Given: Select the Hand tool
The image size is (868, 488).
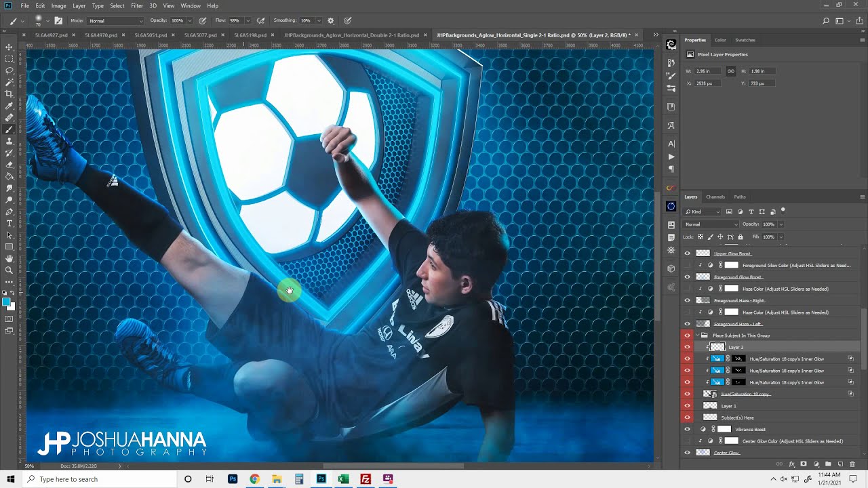Looking at the screenshot, I should point(9,258).
